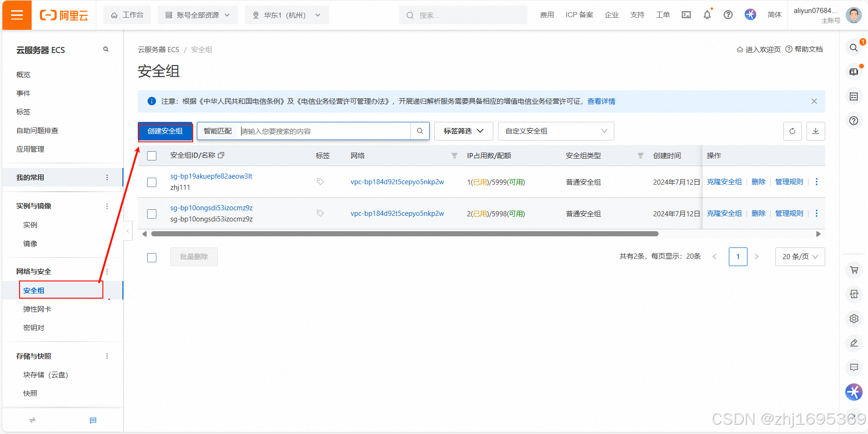Click the refresh icon above the table
The height and width of the screenshot is (434, 868).
pyautogui.click(x=792, y=131)
